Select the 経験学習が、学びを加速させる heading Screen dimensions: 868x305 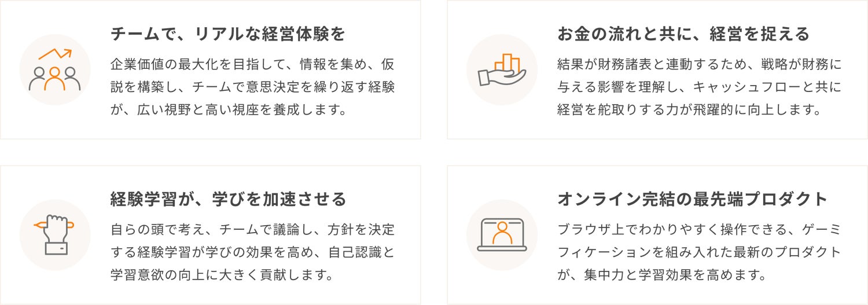229,200
